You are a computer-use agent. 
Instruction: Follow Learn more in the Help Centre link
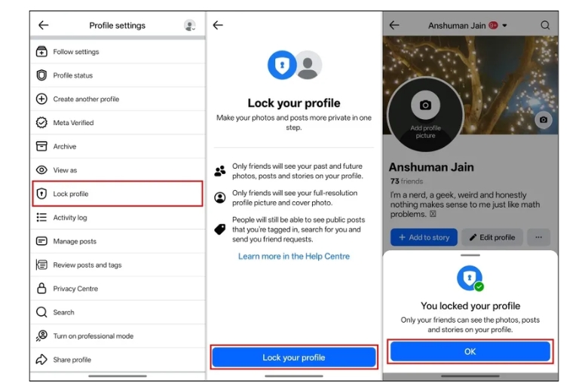pos(294,256)
